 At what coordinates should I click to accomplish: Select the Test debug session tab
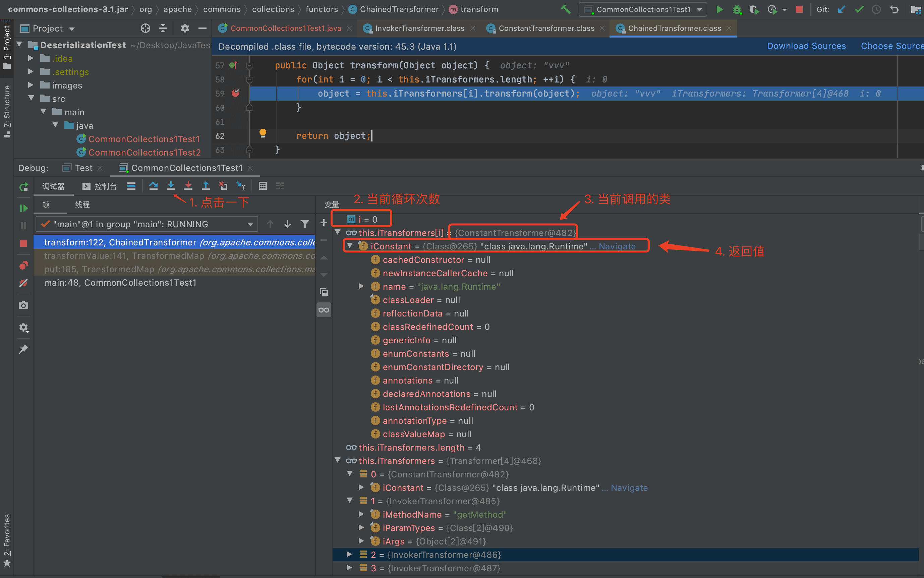coord(83,168)
